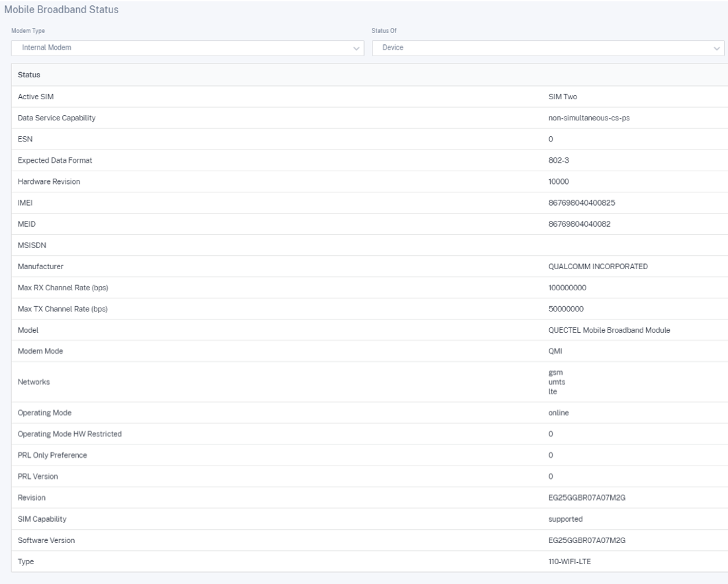The height and width of the screenshot is (584, 728).
Task: Select the SIM Two value
Action: point(563,97)
